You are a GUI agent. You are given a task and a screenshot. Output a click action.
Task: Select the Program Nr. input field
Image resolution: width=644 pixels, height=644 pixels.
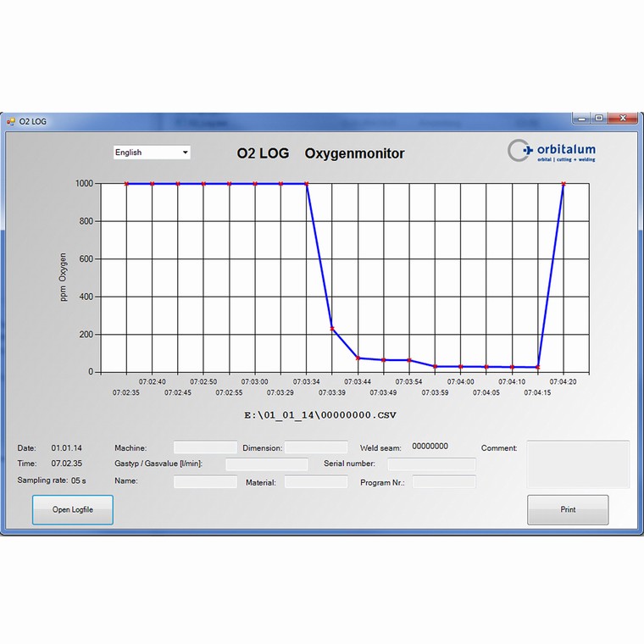tap(443, 481)
